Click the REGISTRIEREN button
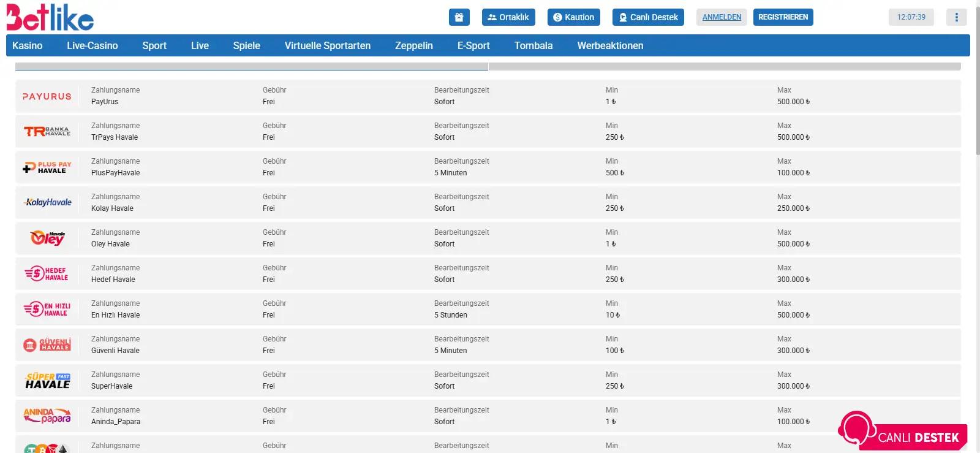This screenshot has height=453, width=980. point(783,17)
